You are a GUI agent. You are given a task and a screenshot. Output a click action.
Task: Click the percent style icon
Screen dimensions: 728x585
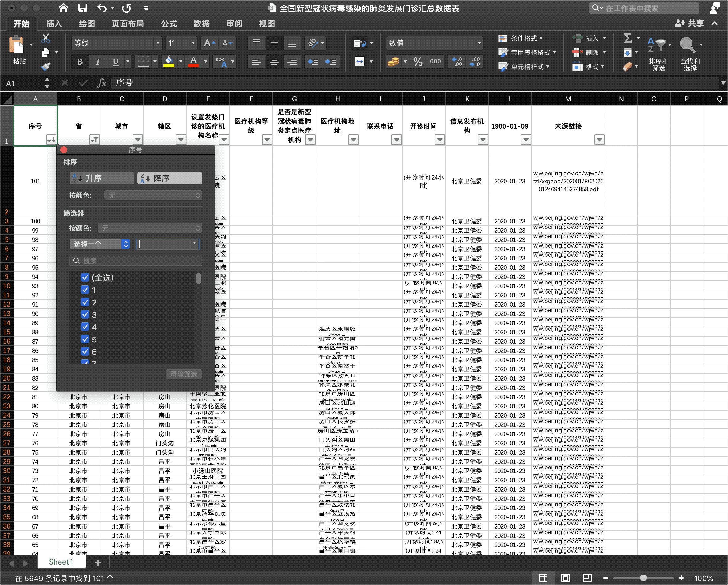[x=418, y=61]
